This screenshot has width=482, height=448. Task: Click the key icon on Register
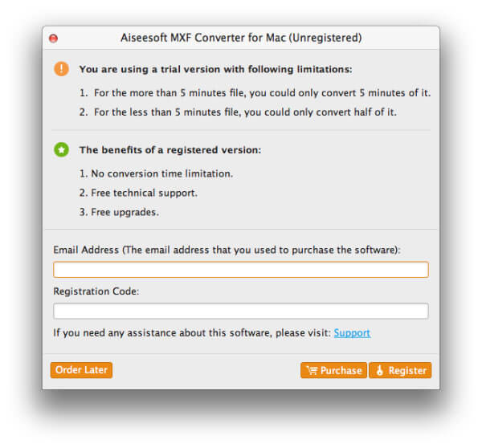[x=380, y=370]
